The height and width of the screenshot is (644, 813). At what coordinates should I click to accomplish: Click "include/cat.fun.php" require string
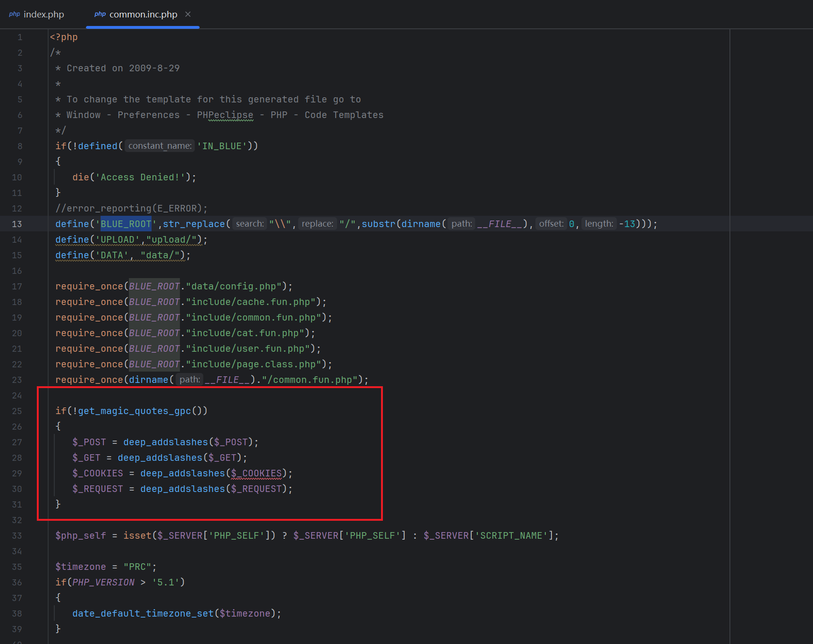(x=245, y=333)
